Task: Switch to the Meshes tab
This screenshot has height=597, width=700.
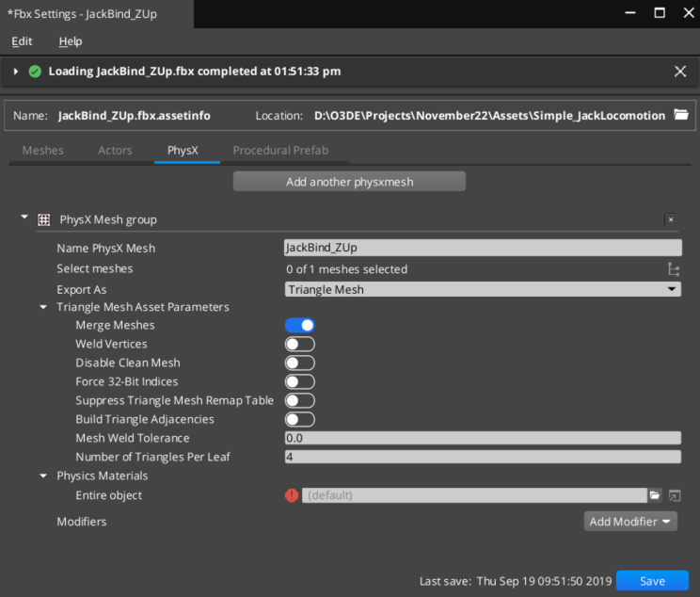Action: click(42, 151)
